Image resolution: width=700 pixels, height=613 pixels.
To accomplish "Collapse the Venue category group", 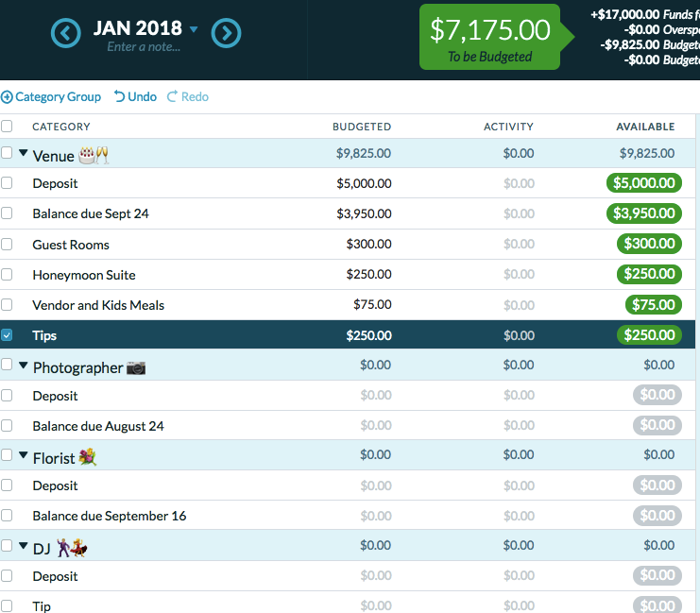I will click(24, 152).
